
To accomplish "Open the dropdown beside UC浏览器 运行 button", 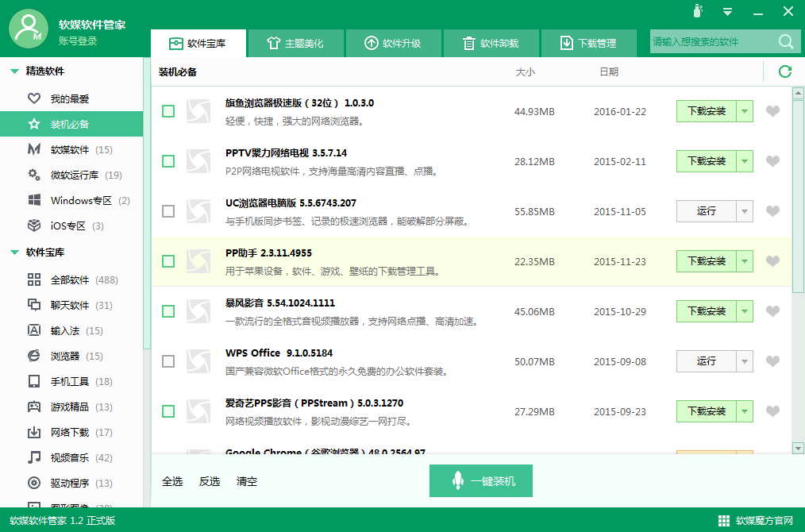I will 745,211.
